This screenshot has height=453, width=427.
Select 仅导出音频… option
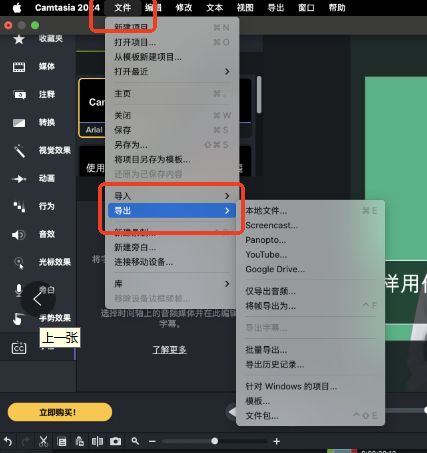[310, 291]
